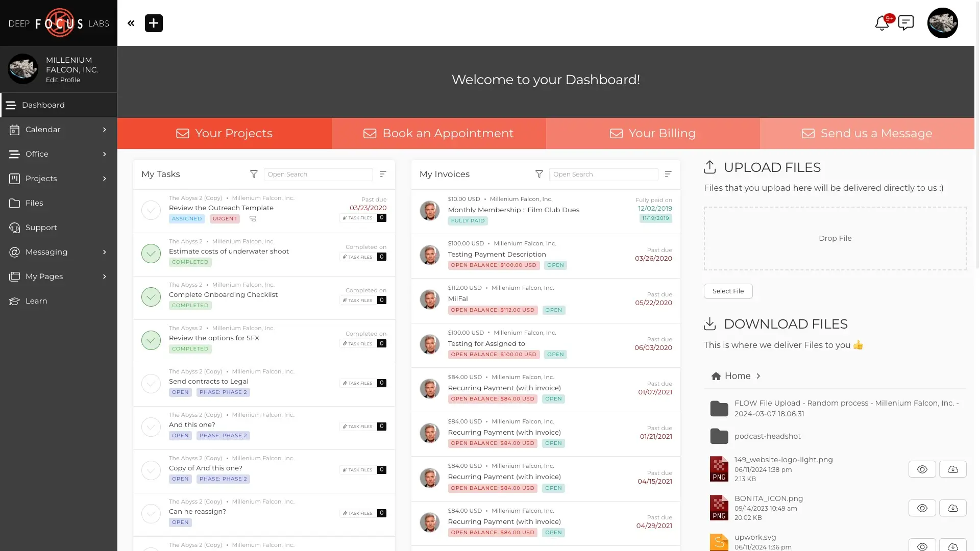Open the Files section in the sidebar
The height and width of the screenshot is (551, 980).
pos(35,203)
